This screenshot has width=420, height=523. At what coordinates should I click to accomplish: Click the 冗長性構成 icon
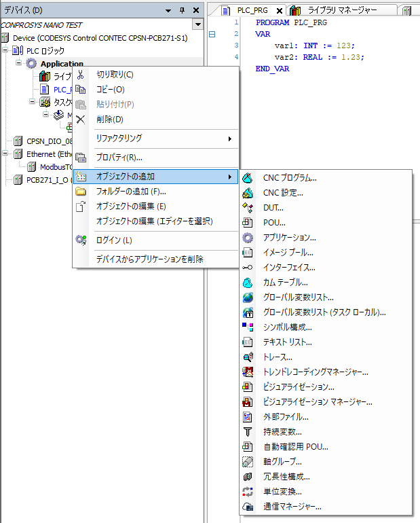pyautogui.click(x=248, y=477)
